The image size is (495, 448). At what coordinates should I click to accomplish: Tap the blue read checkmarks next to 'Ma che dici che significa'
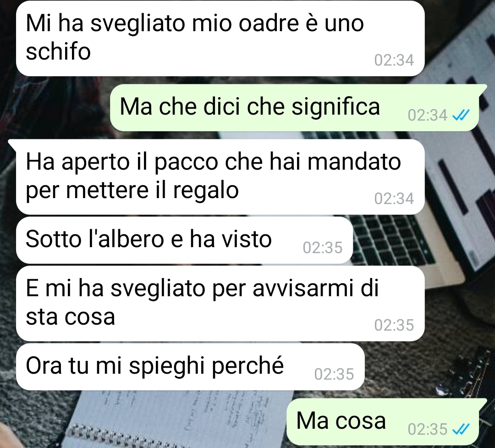pyautogui.click(x=461, y=115)
